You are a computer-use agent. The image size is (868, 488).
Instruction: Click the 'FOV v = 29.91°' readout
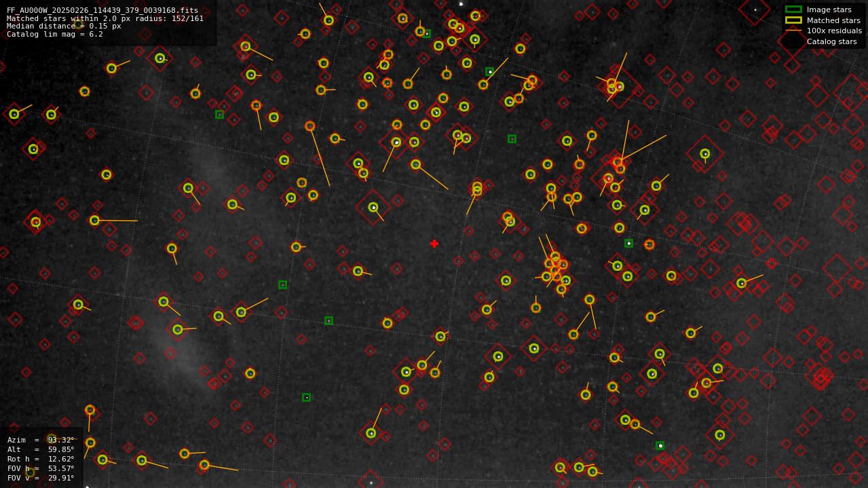41,478
